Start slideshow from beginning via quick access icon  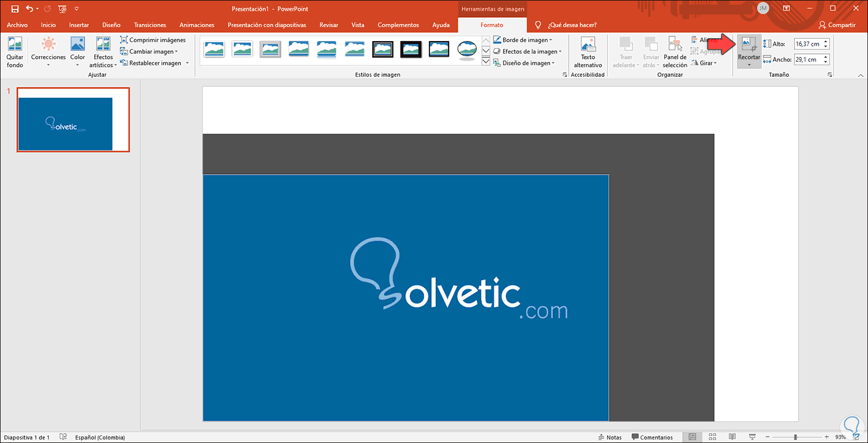(62, 9)
